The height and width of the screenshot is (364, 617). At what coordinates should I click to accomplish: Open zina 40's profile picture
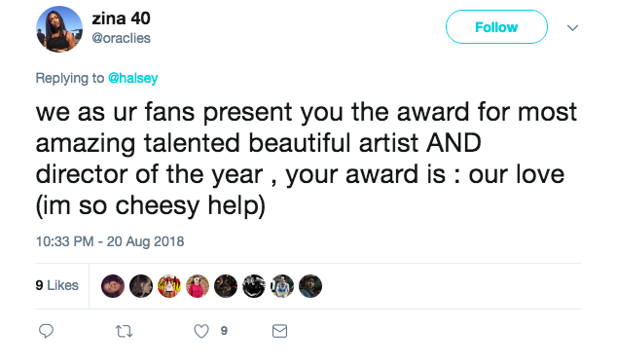pos(59,29)
